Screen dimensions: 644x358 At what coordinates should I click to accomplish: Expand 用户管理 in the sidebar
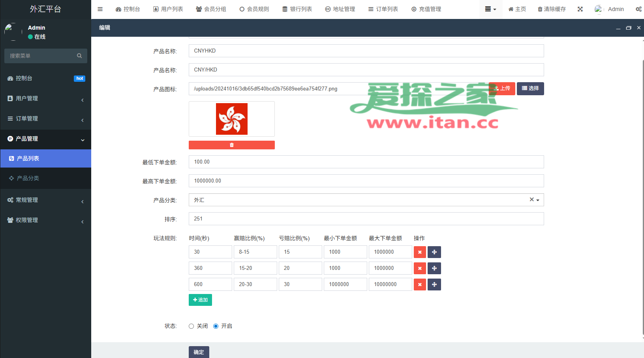pyautogui.click(x=45, y=98)
